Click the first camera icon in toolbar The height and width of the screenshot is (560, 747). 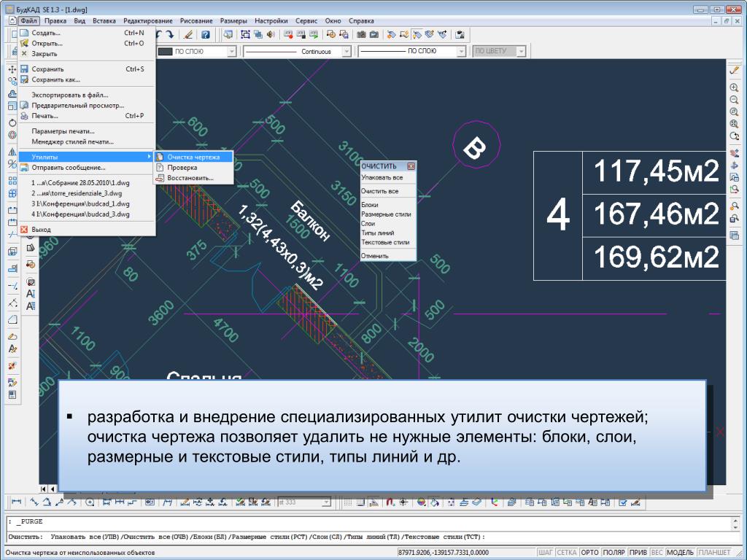(362, 34)
